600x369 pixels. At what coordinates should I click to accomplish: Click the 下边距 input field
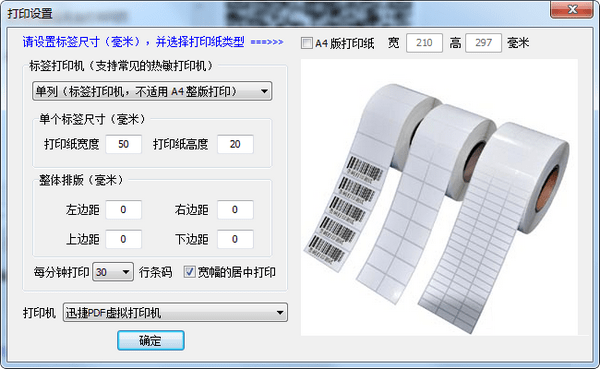(x=235, y=239)
